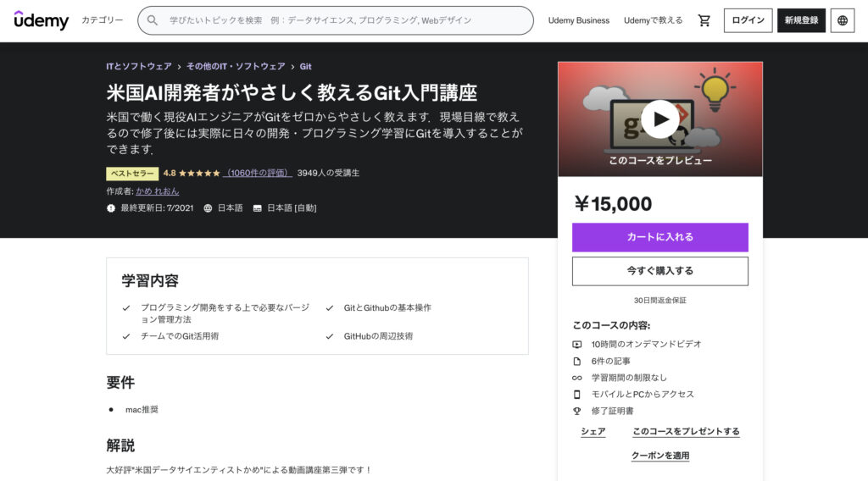Play the course preview video
This screenshot has height=481, width=868.
coord(659,119)
